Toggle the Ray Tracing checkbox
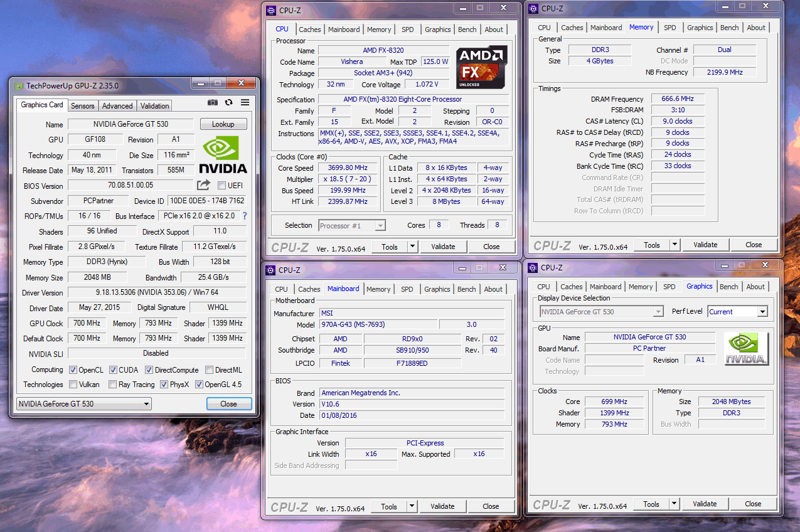Viewport: 800px width, 532px height. tap(113, 385)
